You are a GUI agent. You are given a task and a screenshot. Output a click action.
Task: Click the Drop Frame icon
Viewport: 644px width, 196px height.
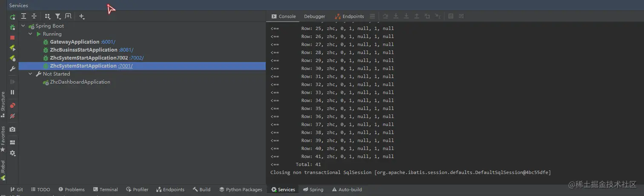pos(427,16)
